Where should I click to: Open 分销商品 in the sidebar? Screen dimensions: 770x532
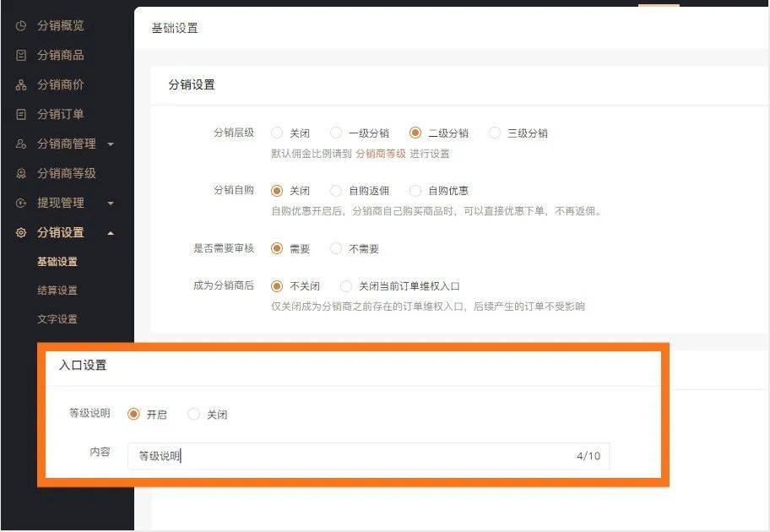61,55
